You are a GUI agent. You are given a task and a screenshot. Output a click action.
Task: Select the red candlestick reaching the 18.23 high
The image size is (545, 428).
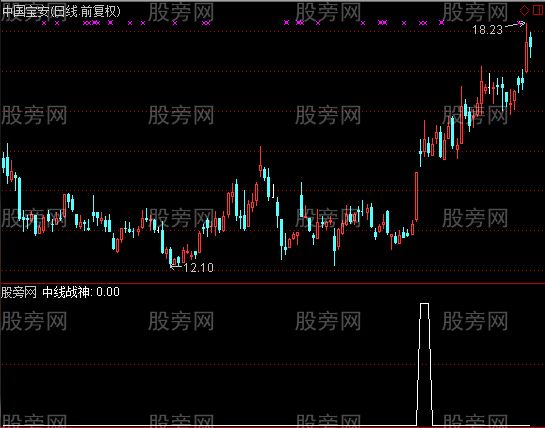click(526, 48)
